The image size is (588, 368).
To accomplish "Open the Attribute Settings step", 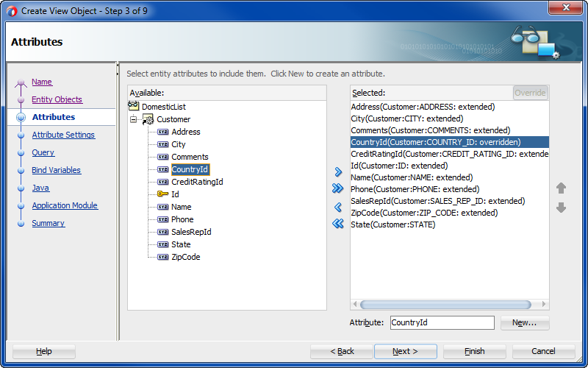I will click(x=63, y=135).
